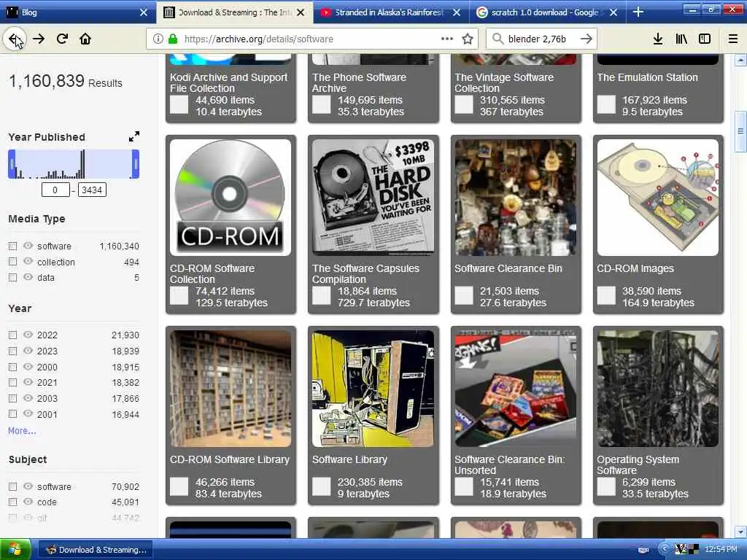Open a new tab with the plus button
This screenshot has height=560, width=747.
coord(638,12)
